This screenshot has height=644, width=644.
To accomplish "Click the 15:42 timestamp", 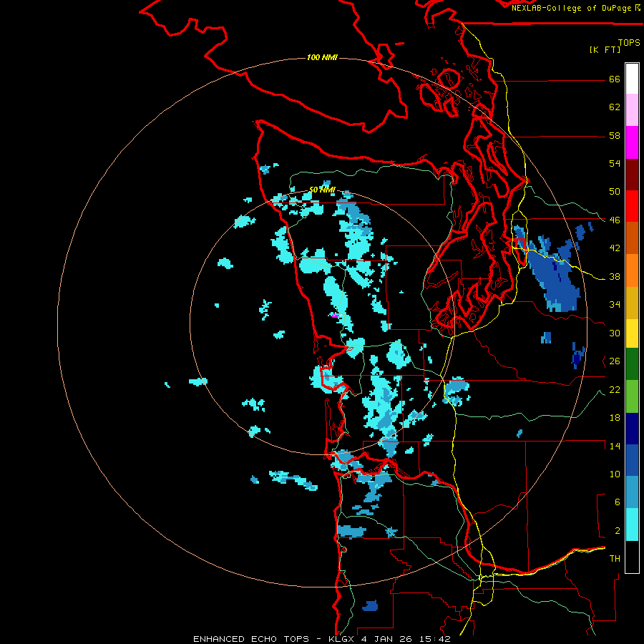I will 435,639.
